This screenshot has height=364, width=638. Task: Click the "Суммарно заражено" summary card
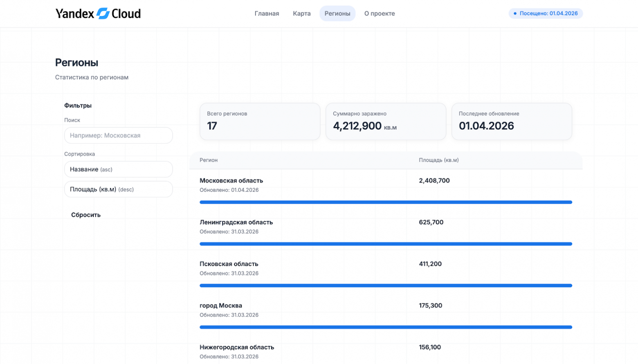click(x=385, y=121)
